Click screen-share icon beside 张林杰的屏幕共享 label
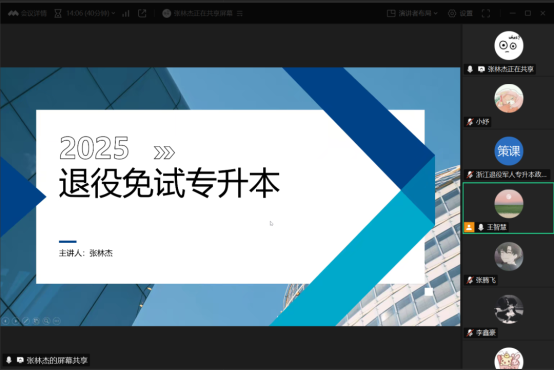 [x=20, y=360]
